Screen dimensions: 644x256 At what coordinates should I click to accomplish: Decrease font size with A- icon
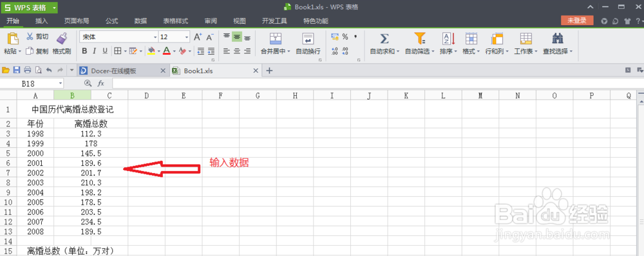tap(210, 37)
